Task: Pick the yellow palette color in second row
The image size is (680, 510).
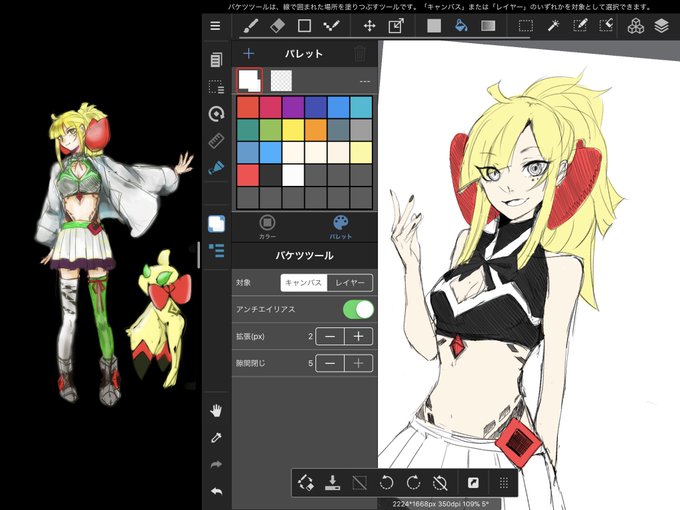Action: click(x=293, y=130)
